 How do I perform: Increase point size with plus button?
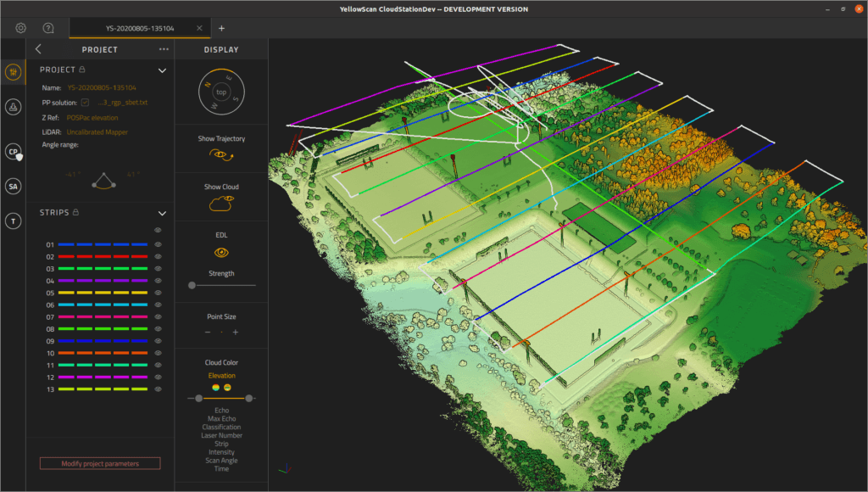click(x=236, y=332)
